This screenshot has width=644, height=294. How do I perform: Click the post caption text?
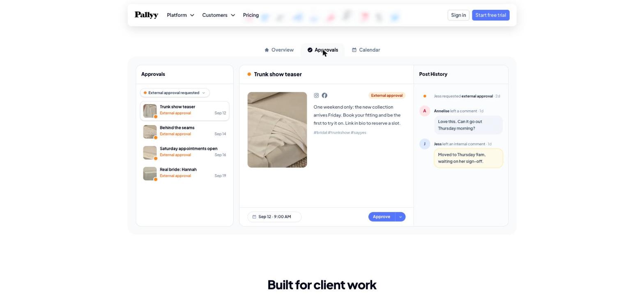[357, 115]
